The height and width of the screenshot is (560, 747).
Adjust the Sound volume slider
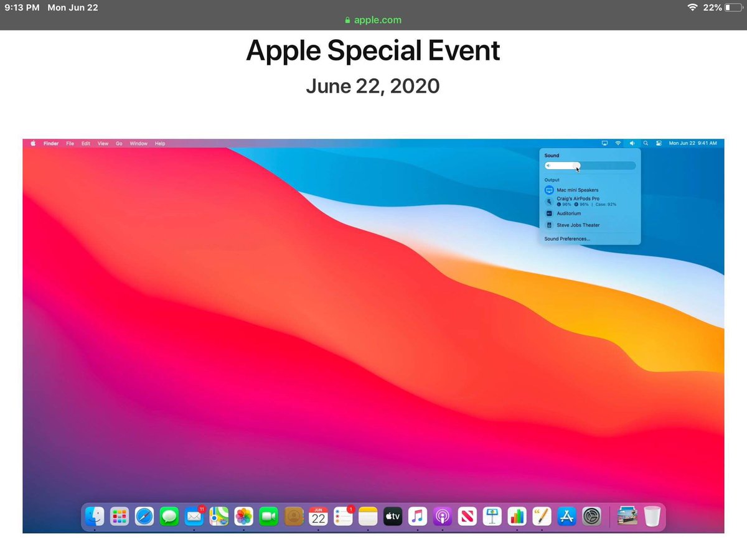coord(590,166)
